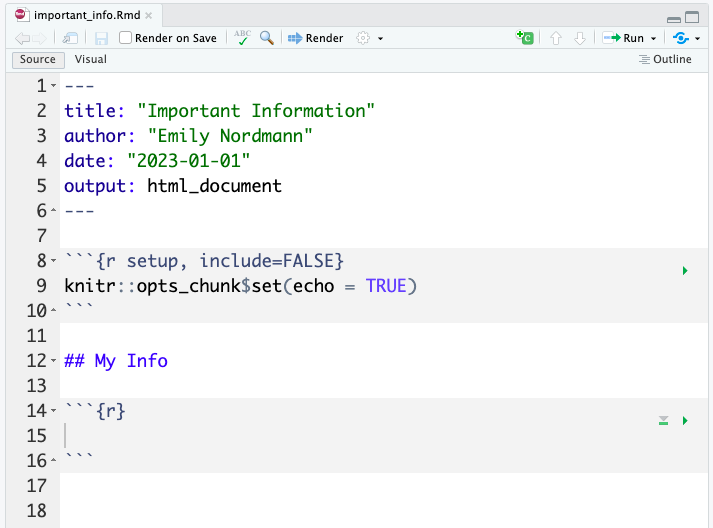This screenshot has height=528, width=713.
Task: Open find and replace magnifier icon
Action: click(x=267, y=38)
